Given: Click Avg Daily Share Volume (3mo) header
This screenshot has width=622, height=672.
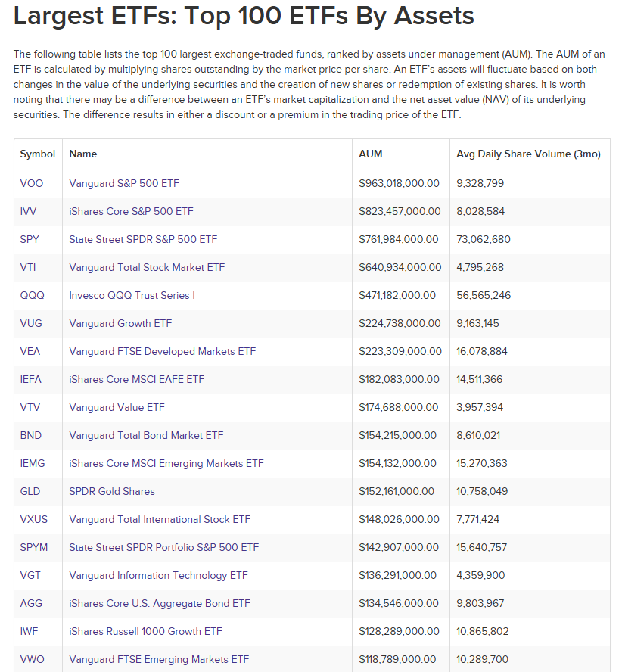Looking at the screenshot, I should 529,154.
